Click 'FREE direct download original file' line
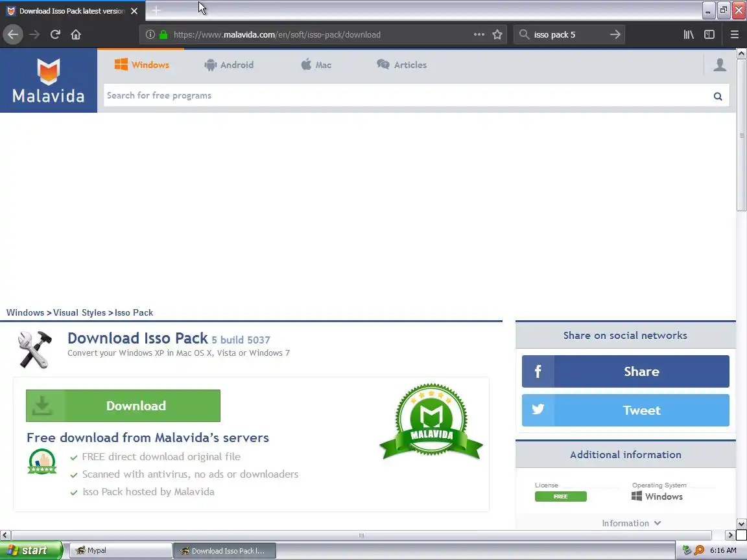 click(x=161, y=457)
